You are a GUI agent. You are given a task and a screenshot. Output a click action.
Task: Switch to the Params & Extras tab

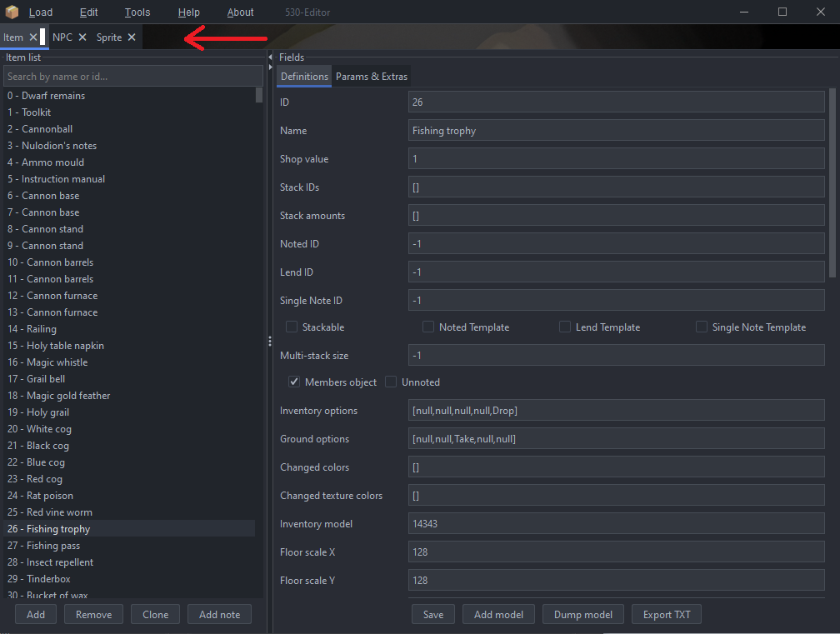pyautogui.click(x=372, y=77)
